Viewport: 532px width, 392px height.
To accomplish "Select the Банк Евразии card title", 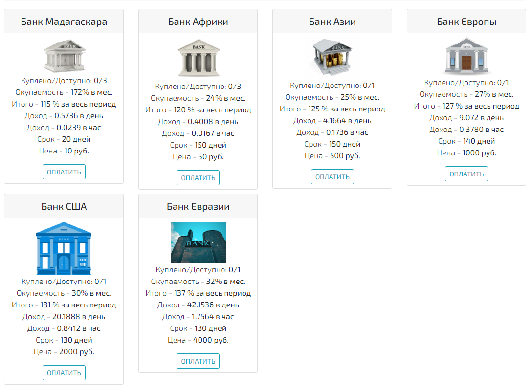I will tap(198, 207).
